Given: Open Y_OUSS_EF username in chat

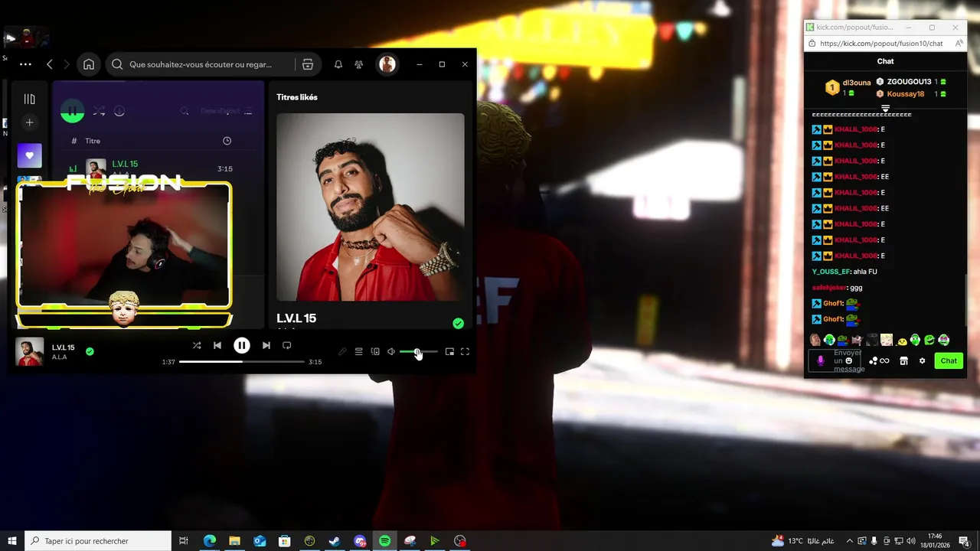Looking at the screenshot, I should click(831, 272).
